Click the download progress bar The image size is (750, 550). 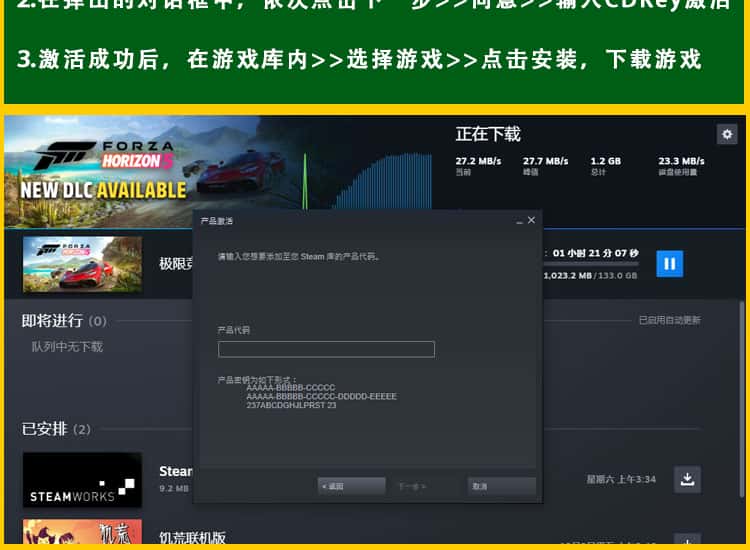[x=591, y=264]
